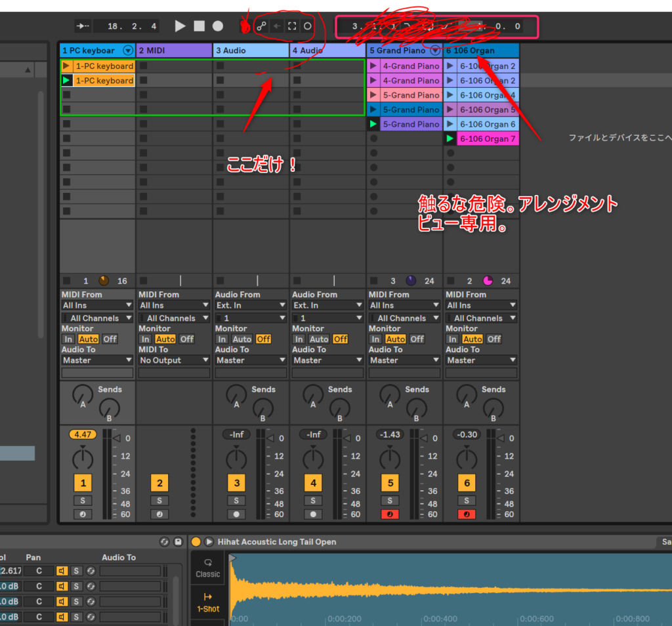Click the Play button in the transport bar

pos(180,26)
